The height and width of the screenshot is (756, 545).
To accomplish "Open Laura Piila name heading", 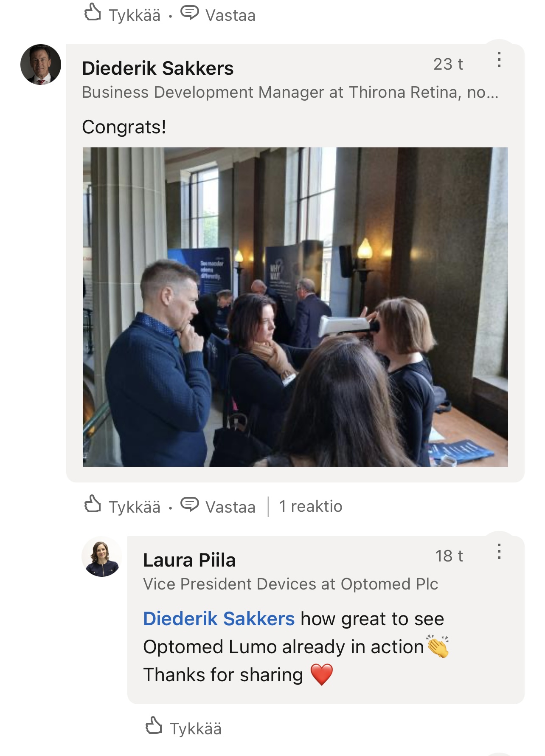I will pyautogui.click(x=189, y=560).
